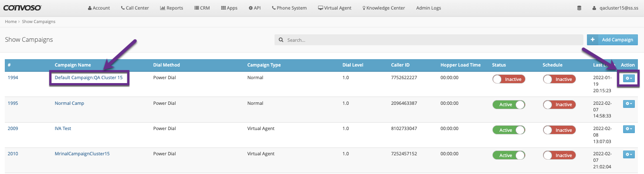The image size is (644, 174).
Task: Open the Phone System menu
Action: (x=289, y=8)
